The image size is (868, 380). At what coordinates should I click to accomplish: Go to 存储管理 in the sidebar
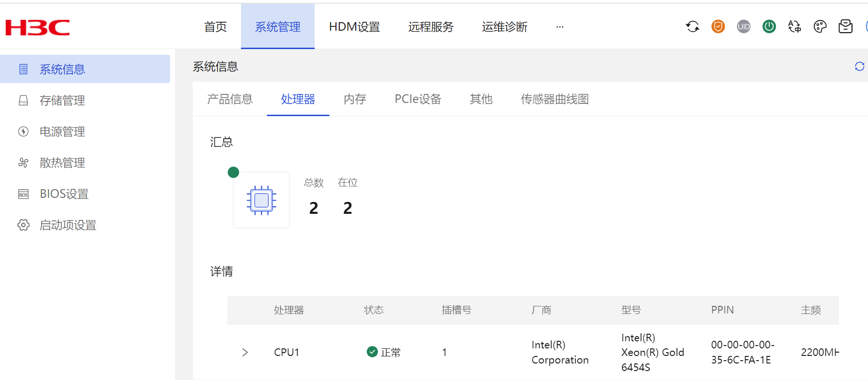[x=62, y=101]
